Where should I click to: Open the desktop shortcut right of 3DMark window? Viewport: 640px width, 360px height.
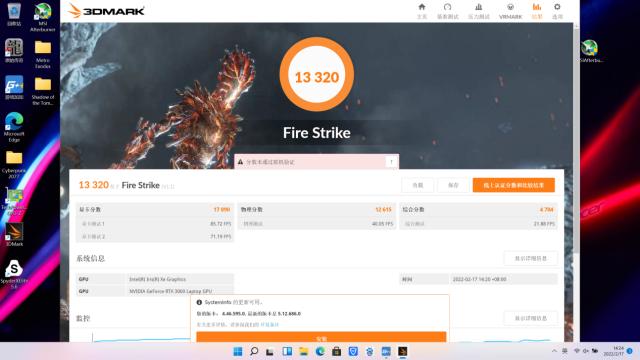tap(590, 51)
